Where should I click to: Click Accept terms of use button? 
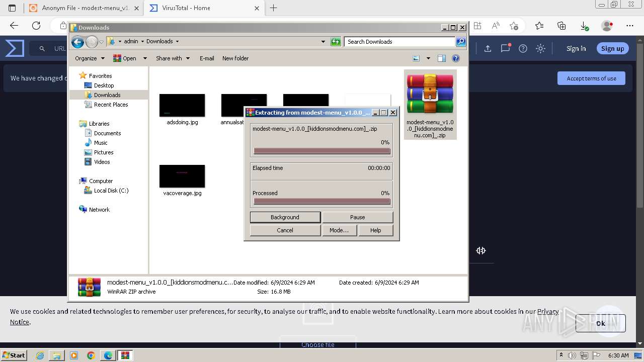tap(591, 78)
